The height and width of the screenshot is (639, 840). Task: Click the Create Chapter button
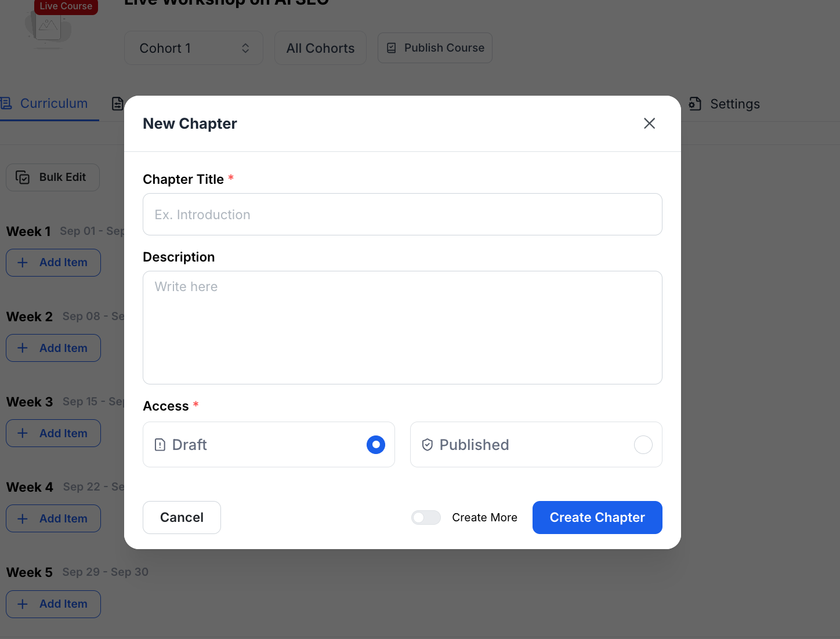[x=598, y=517]
